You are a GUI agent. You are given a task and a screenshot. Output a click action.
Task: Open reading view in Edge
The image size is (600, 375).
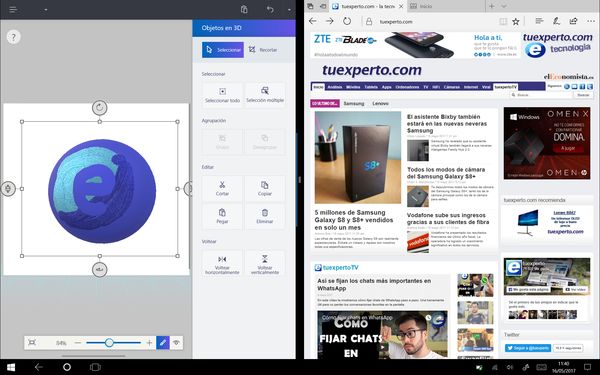tap(503, 22)
